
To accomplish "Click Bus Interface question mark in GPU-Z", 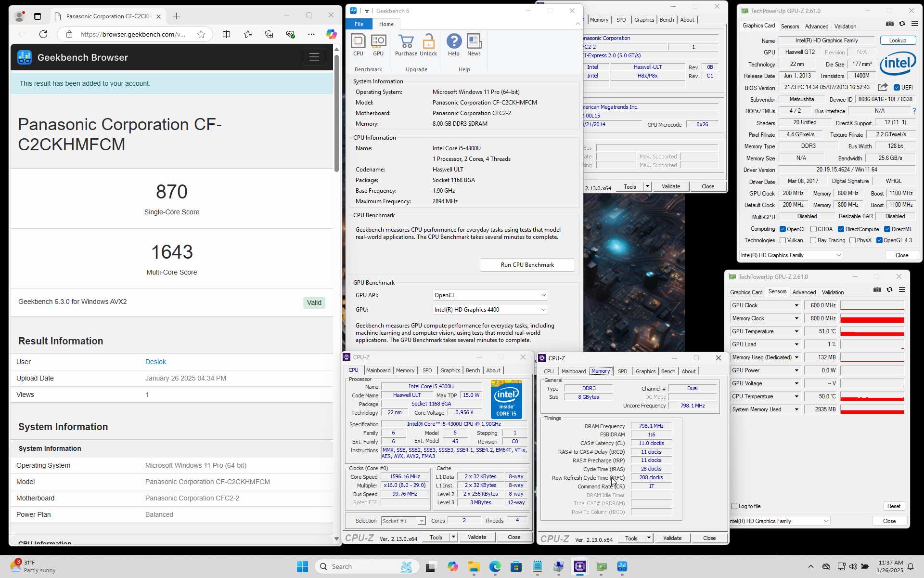I will pyautogui.click(x=914, y=111).
